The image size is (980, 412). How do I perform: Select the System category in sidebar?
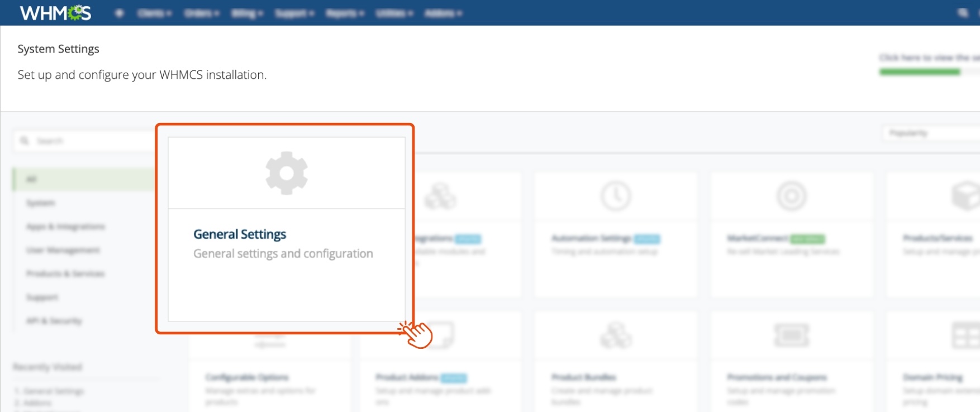click(41, 203)
